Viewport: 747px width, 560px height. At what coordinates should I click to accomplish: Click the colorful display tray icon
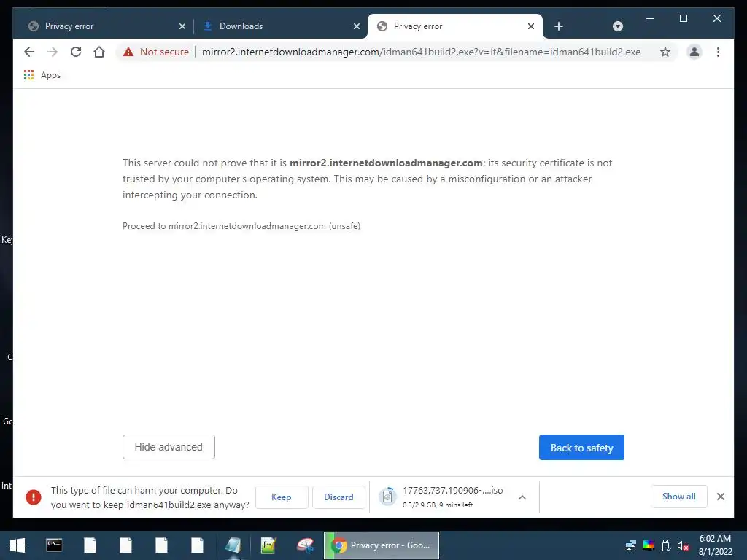(x=649, y=545)
